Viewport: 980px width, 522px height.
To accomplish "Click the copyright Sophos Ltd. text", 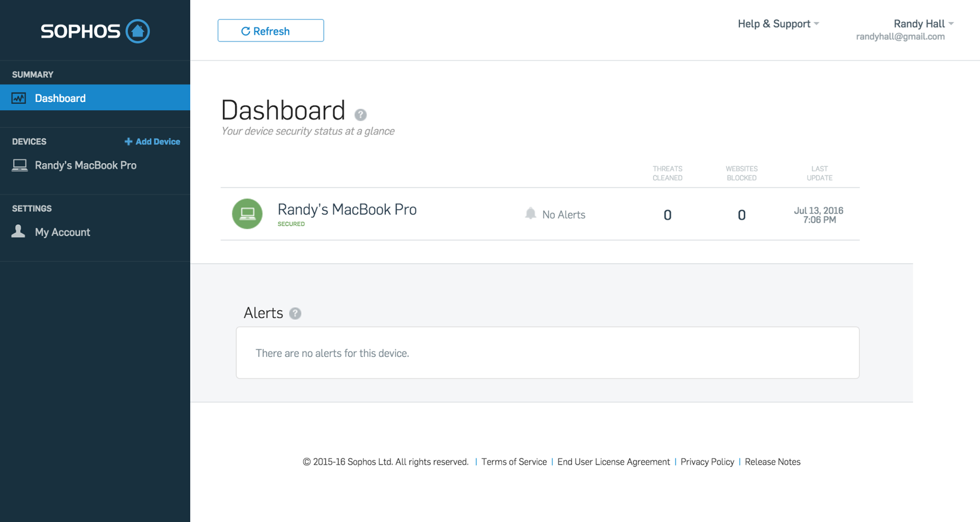I will pos(385,462).
